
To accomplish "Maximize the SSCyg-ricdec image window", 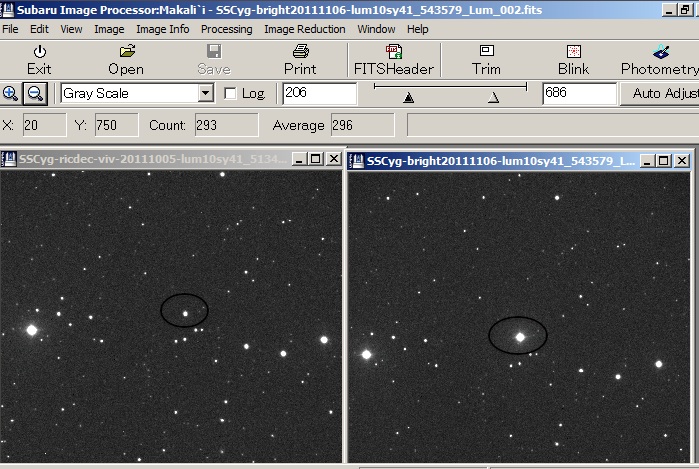I will 316,159.
